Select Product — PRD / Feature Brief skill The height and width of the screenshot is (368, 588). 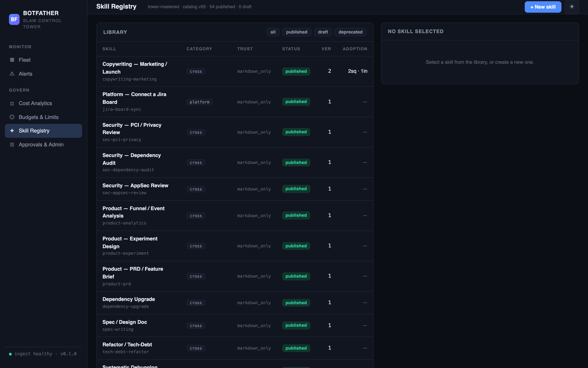click(x=235, y=276)
